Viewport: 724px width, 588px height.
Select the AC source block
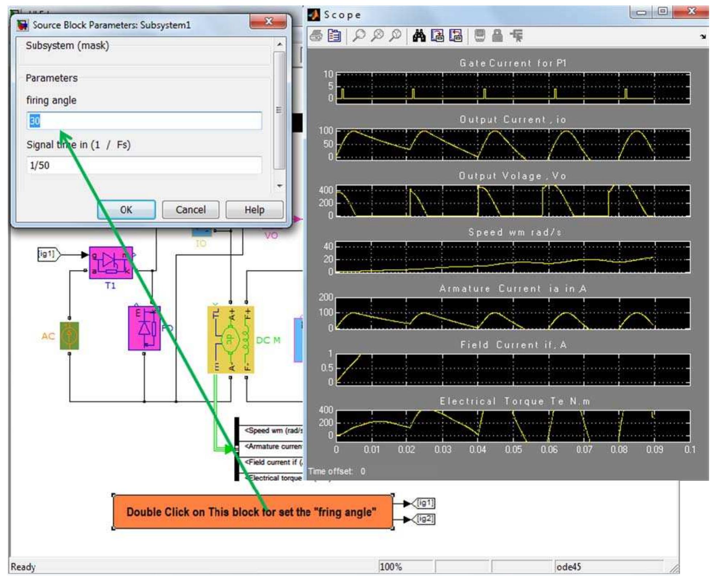coord(69,335)
